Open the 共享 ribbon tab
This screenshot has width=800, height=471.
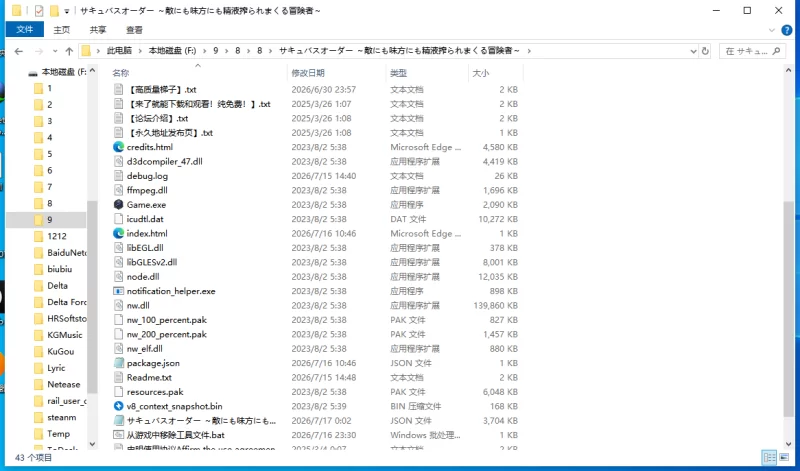tap(98, 30)
